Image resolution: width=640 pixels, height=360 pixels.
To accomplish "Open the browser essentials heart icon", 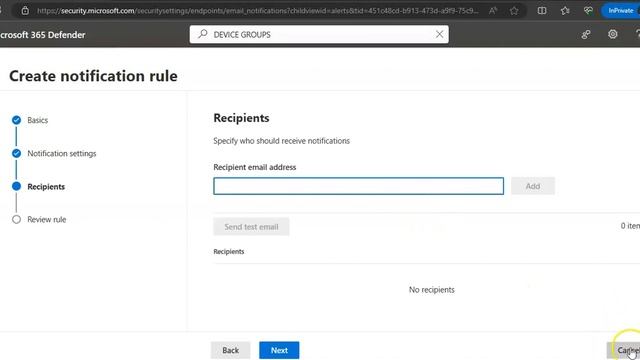I will pyautogui.click(x=588, y=11).
